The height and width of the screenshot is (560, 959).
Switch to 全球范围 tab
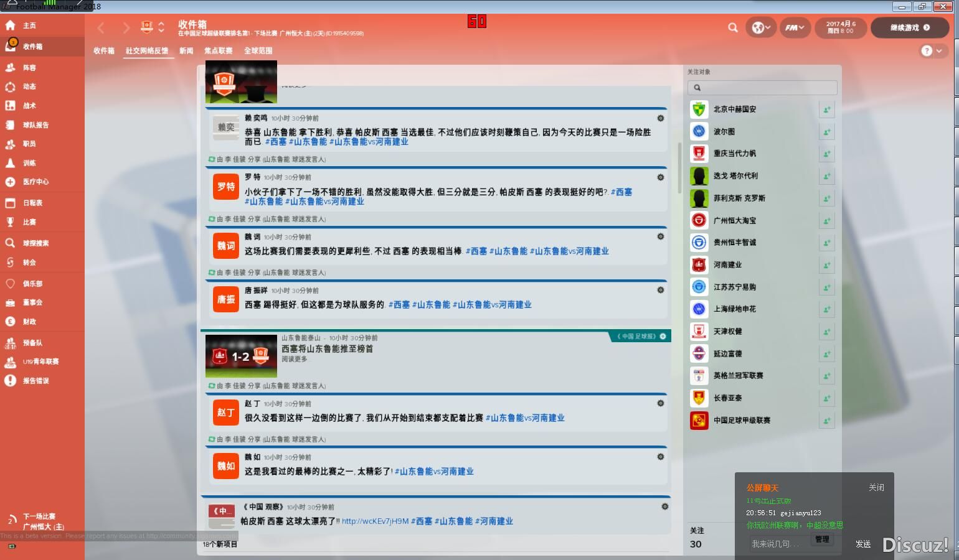258,51
